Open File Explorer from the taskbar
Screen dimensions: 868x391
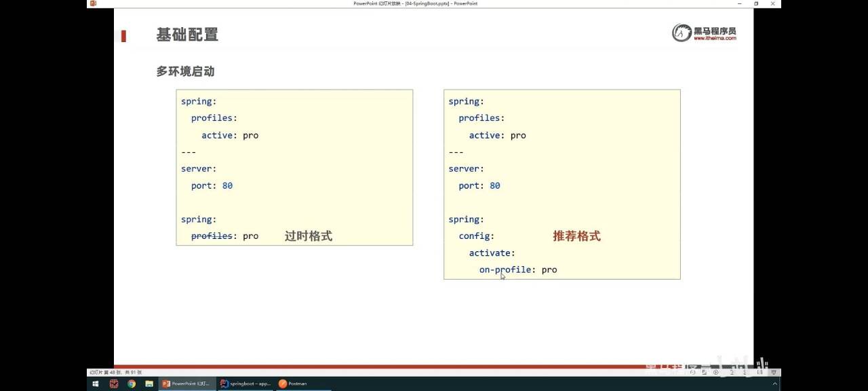[x=149, y=384]
